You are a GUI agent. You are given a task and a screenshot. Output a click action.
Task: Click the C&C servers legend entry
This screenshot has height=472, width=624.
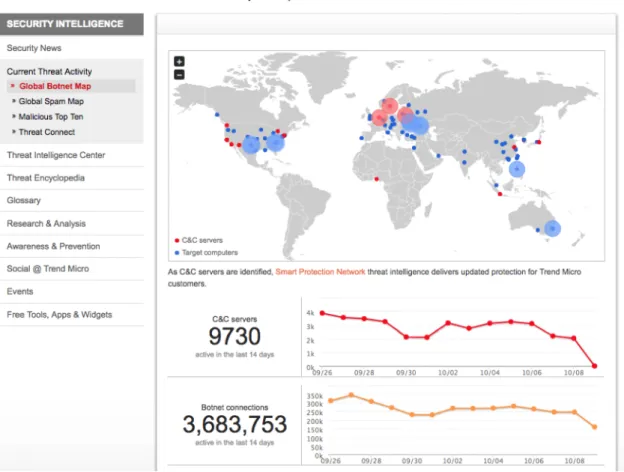click(199, 240)
